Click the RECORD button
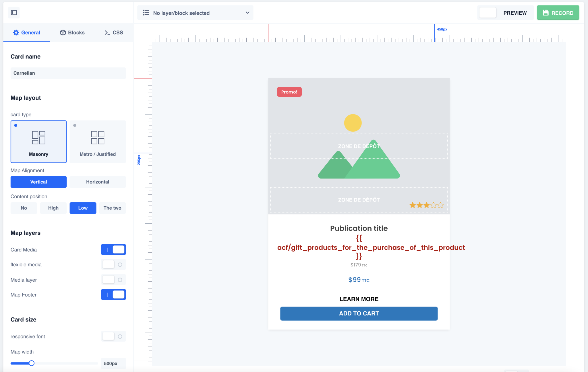588x372 pixels. (x=558, y=13)
